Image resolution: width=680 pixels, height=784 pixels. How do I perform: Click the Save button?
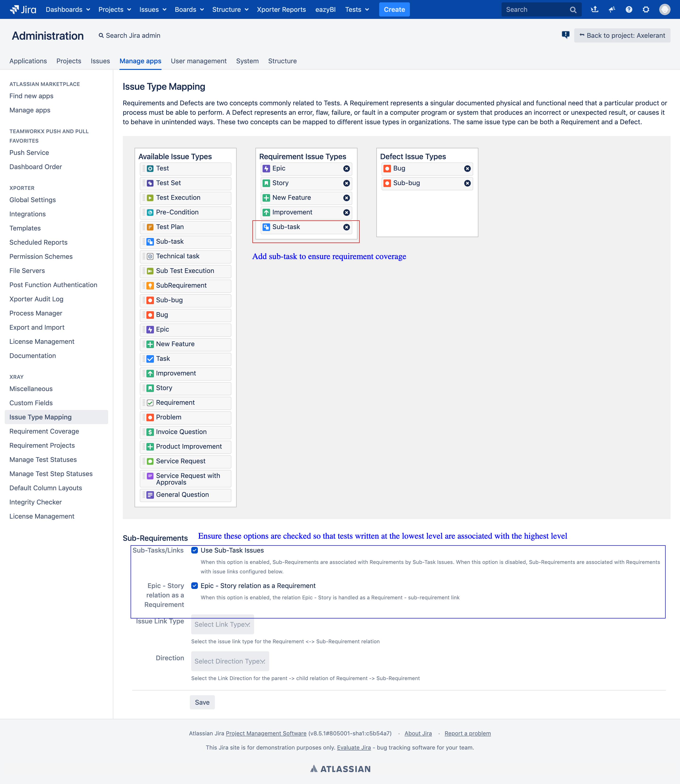point(202,702)
